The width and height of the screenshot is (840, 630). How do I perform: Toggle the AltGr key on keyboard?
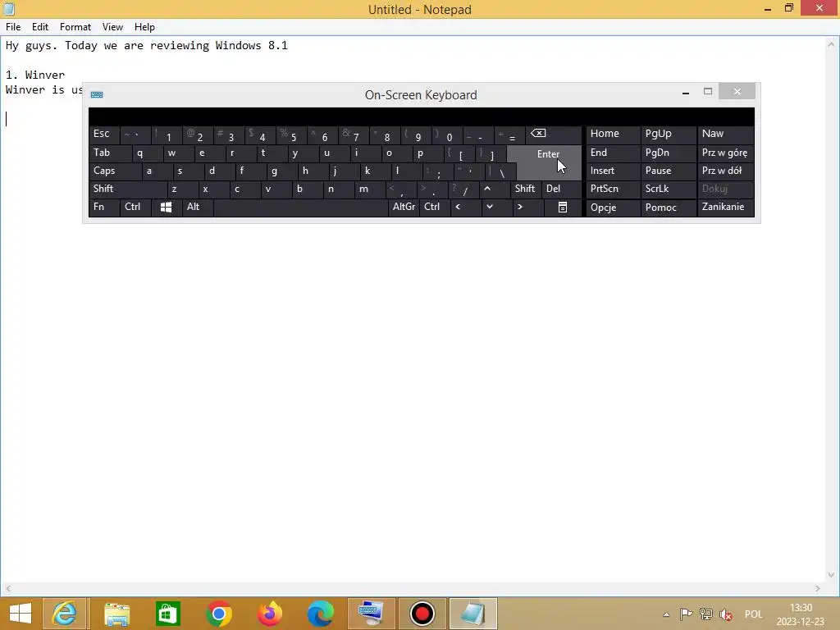click(404, 207)
